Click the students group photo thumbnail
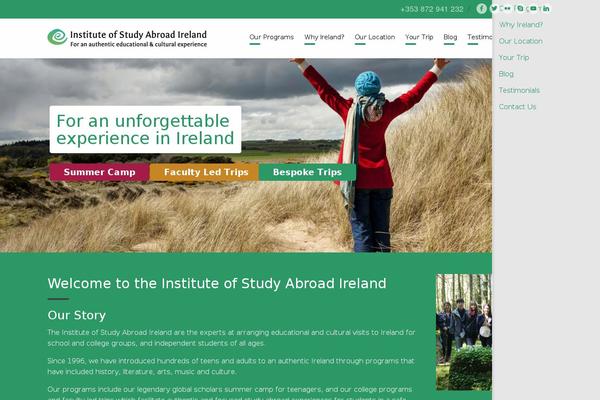 (464, 332)
